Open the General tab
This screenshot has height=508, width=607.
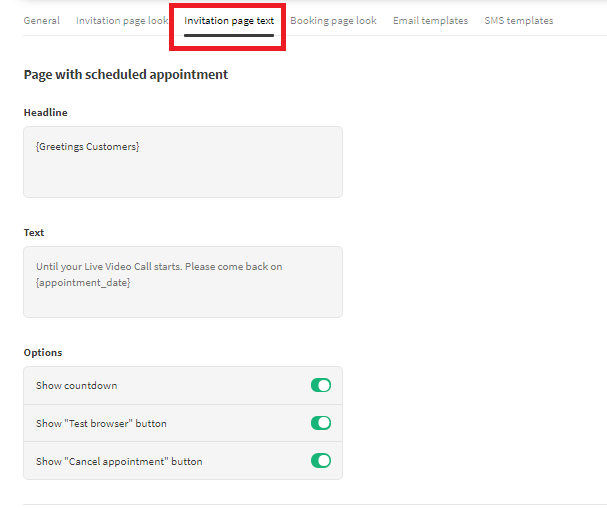pos(41,21)
